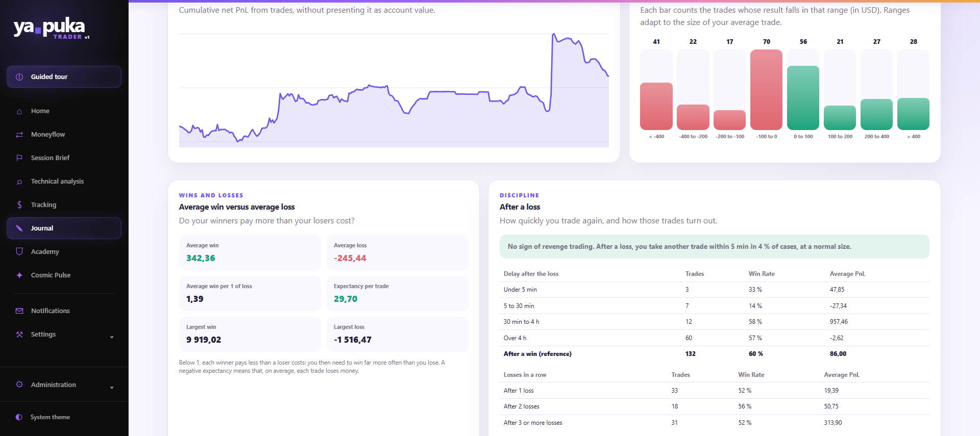Click the '30 min to 4 h' row

(x=715, y=322)
